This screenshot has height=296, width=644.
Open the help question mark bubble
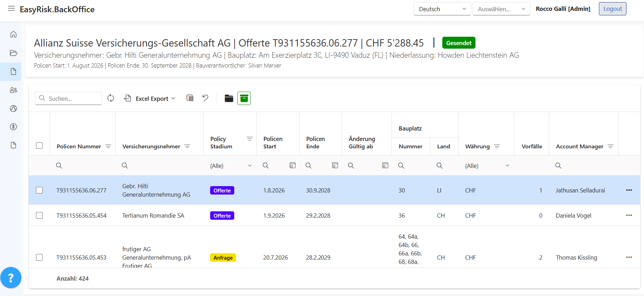(11, 278)
